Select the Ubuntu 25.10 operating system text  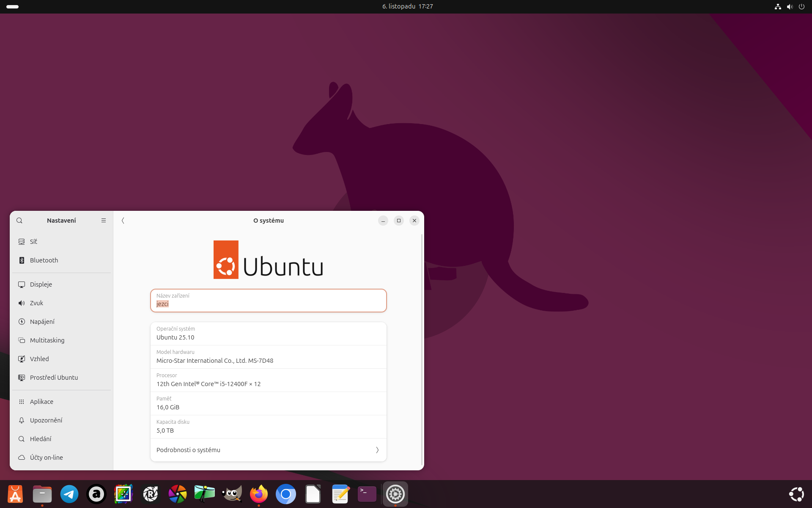[176, 337]
